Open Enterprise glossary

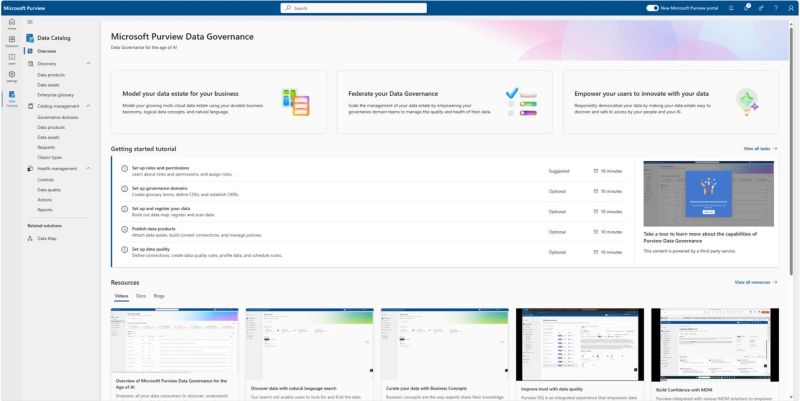(x=56, y=95)
